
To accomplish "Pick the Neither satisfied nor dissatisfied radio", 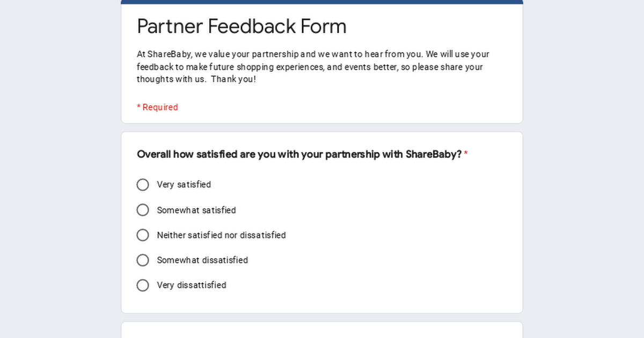I will [143, 235].
